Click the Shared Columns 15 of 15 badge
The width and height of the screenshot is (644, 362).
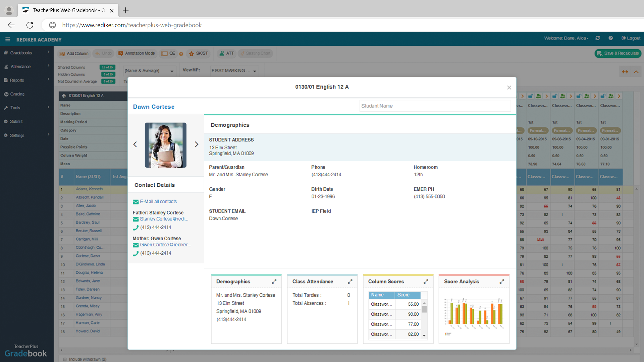(x=107, y=67)
